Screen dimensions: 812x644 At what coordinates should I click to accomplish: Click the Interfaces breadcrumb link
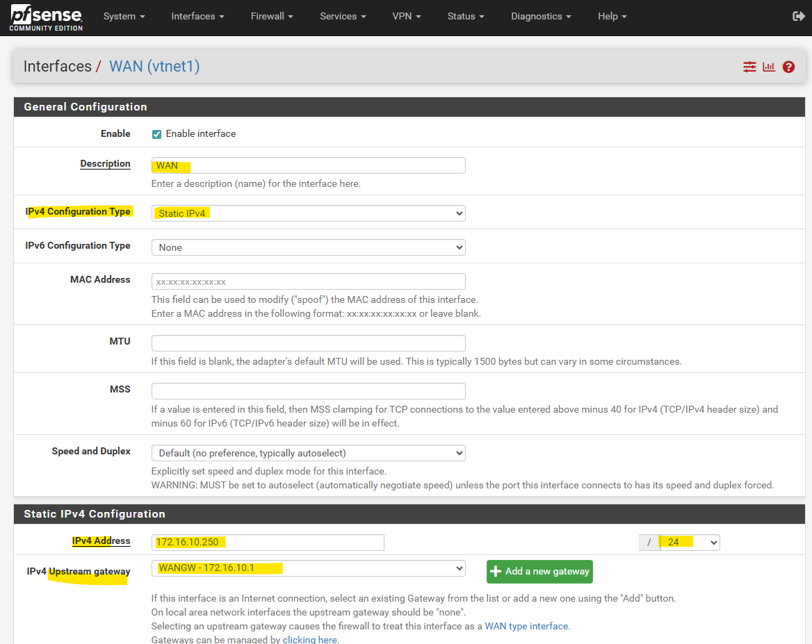(58, 67)
